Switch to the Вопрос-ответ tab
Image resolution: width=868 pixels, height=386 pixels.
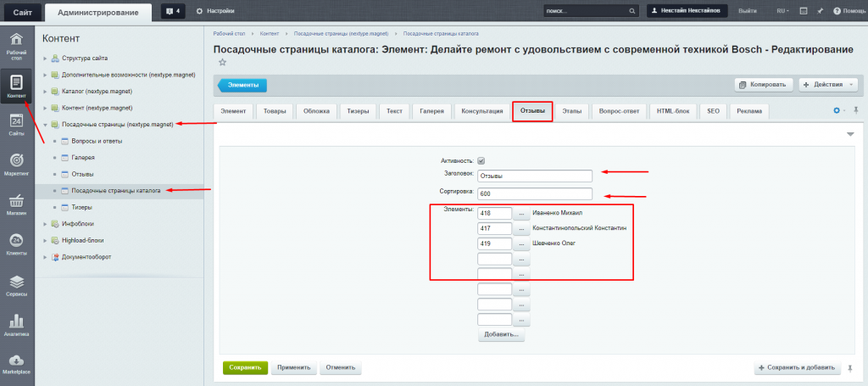coord(620,111)
